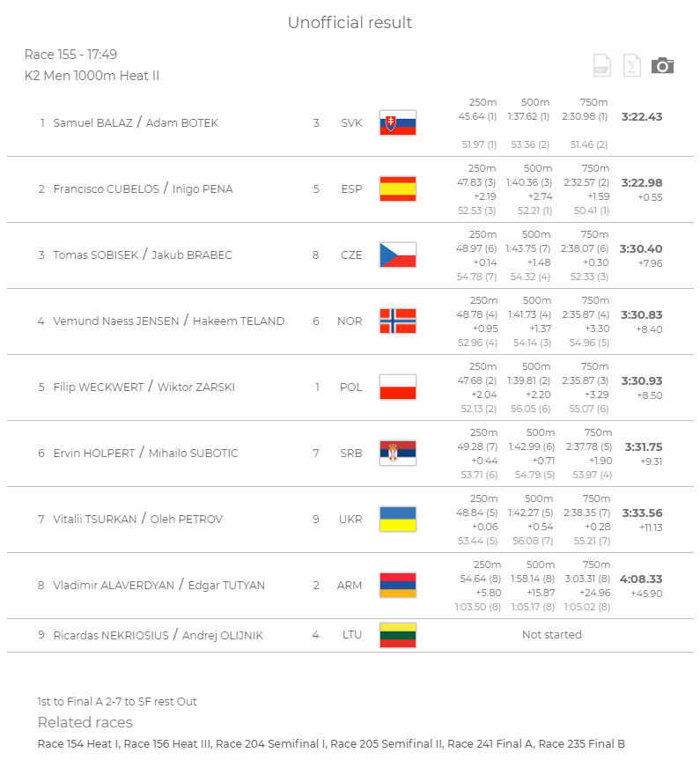The width and height of the screenshot is (700, 775).
Task: Select Francisco CUBELOS / Inigo PENA entry
Action: (350, 189)
